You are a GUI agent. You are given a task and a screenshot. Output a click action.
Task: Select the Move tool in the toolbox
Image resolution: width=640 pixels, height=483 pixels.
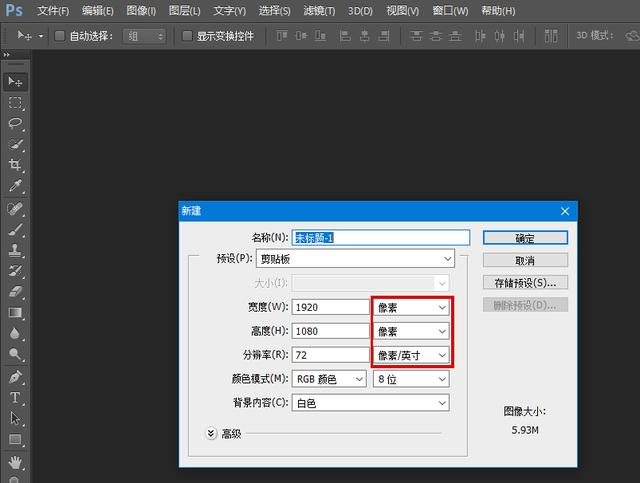click(x=15, y=82)
